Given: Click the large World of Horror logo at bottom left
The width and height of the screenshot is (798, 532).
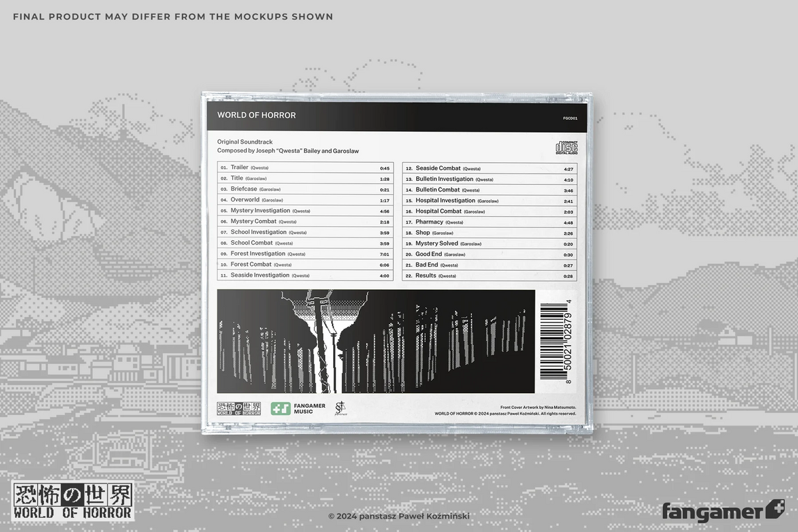Looking at the screenshot, I should point(73,501).
